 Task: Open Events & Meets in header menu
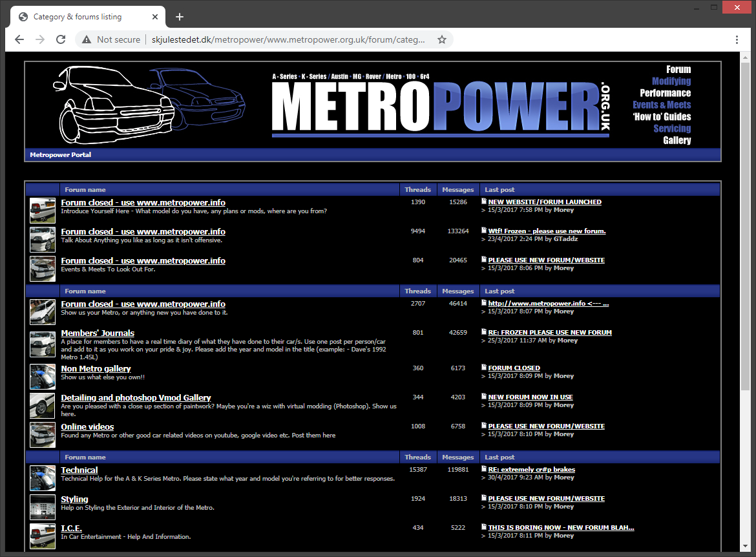662,105
